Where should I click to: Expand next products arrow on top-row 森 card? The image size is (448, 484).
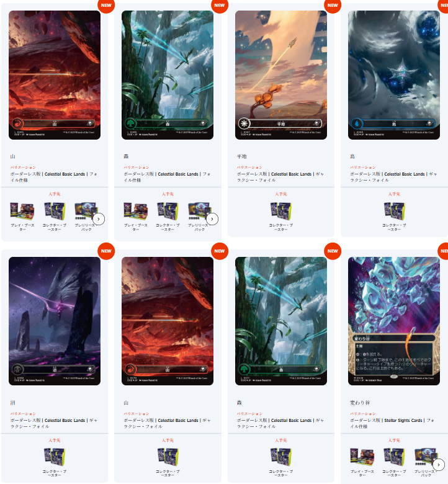212,219
